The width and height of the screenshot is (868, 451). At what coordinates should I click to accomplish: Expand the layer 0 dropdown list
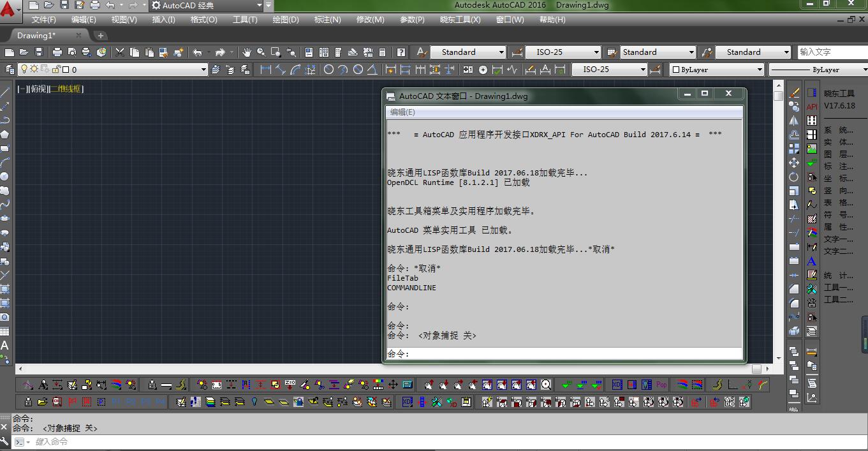pos(203,70)
